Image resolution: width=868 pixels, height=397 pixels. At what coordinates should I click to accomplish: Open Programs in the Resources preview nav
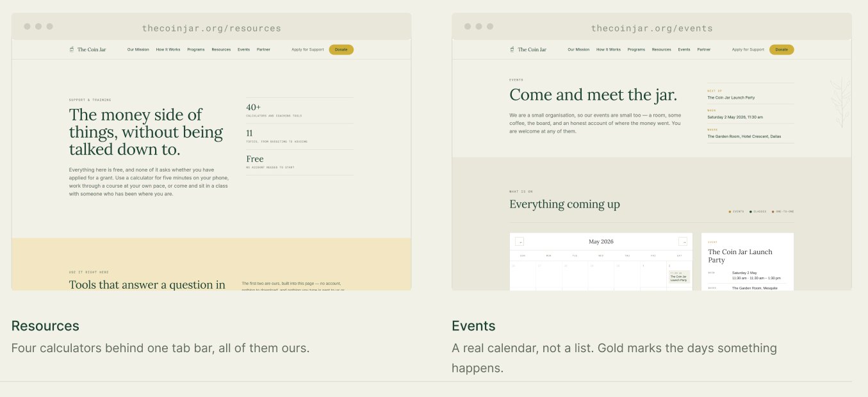coord(196,49)
